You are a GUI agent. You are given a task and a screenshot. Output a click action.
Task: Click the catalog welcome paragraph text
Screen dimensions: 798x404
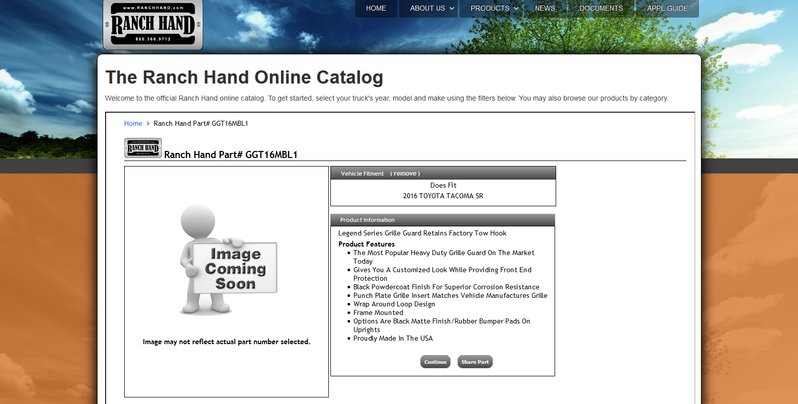pyautogui.click(x=387, y=98)
